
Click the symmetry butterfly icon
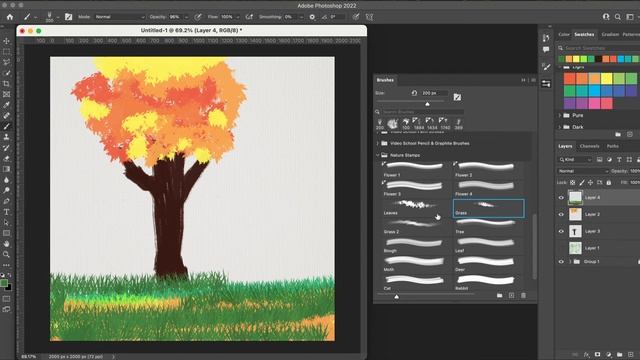(x=369, y=17)
